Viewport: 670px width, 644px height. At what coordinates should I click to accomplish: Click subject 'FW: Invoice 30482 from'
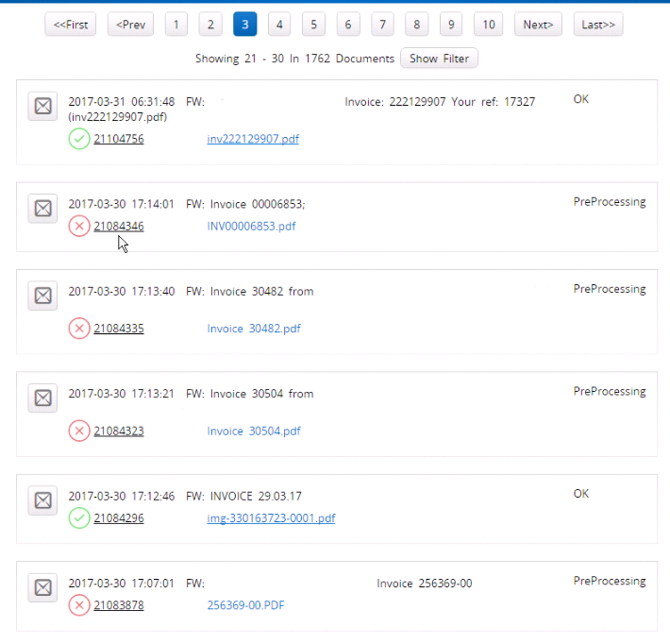tap(249, 292)
